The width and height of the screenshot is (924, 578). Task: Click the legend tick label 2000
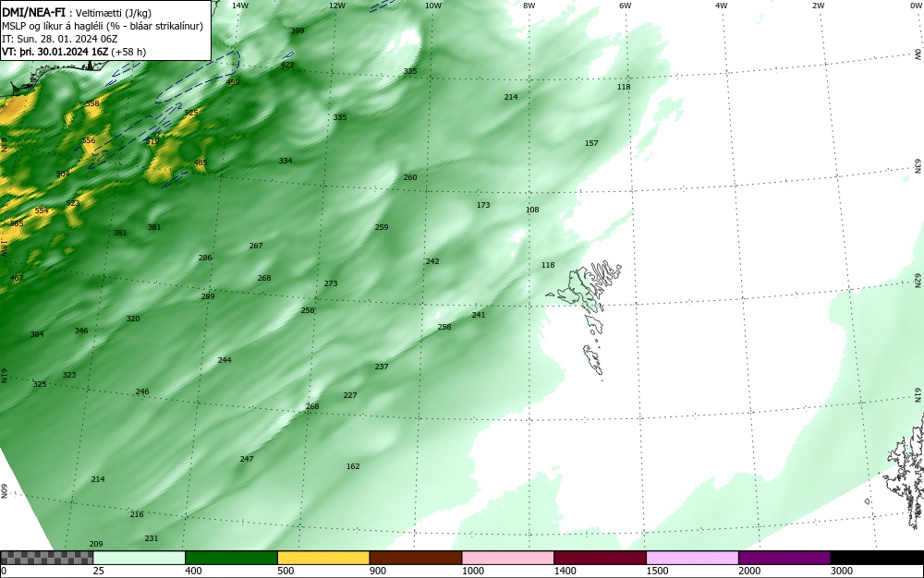(749, 571)
